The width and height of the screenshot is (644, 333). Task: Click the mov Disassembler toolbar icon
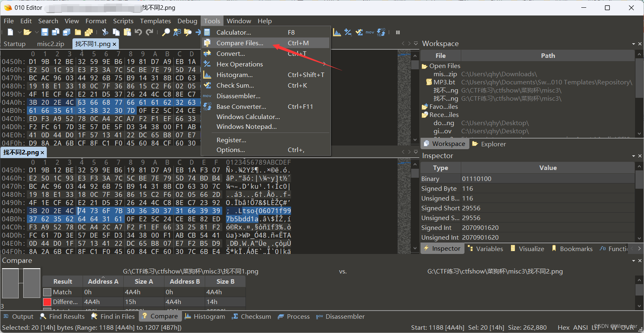coord(370,32)
